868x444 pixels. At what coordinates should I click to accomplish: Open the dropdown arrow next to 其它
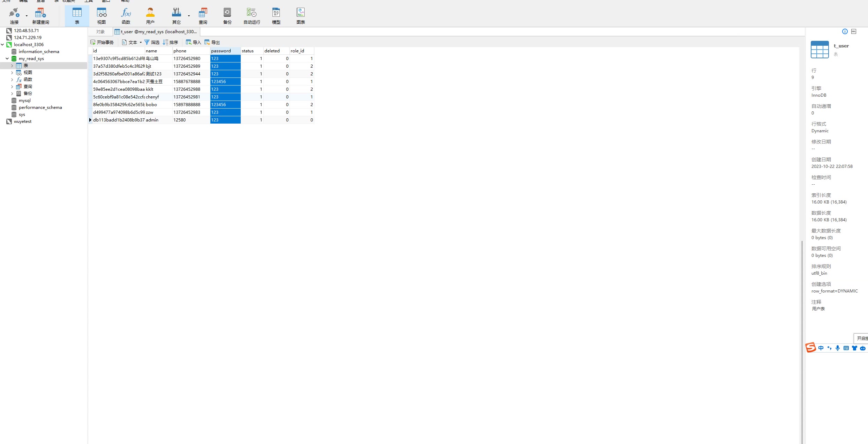pos(189,16)
